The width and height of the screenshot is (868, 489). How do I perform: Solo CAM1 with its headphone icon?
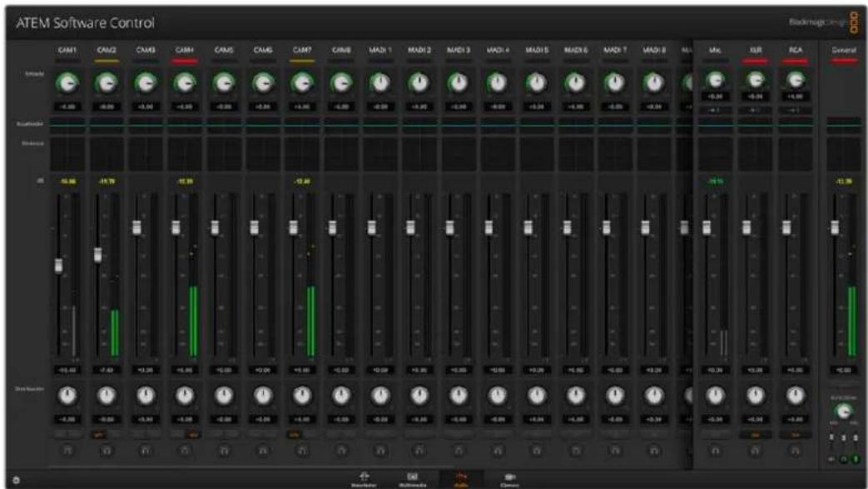(x=67, y=451)
